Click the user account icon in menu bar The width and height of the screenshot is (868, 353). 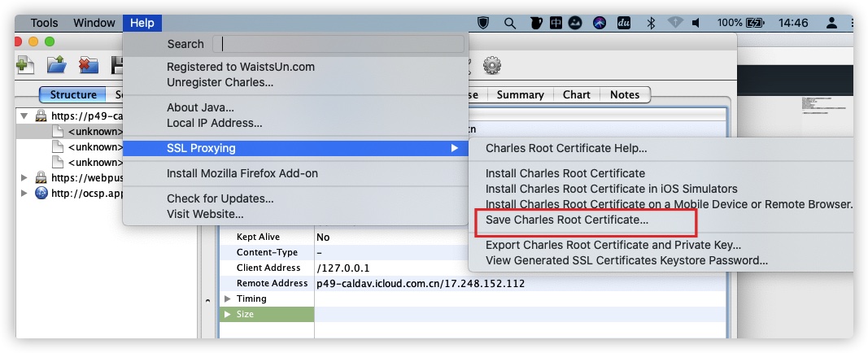[831, 24]
